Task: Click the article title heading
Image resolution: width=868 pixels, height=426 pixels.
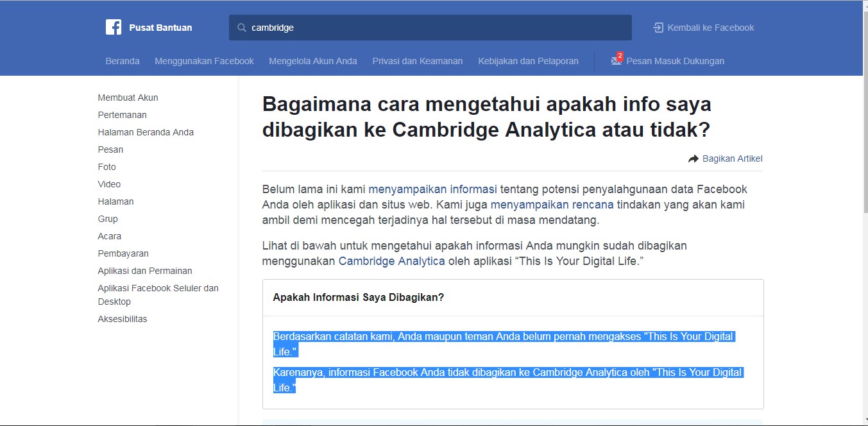Action: tap(487, 117)
